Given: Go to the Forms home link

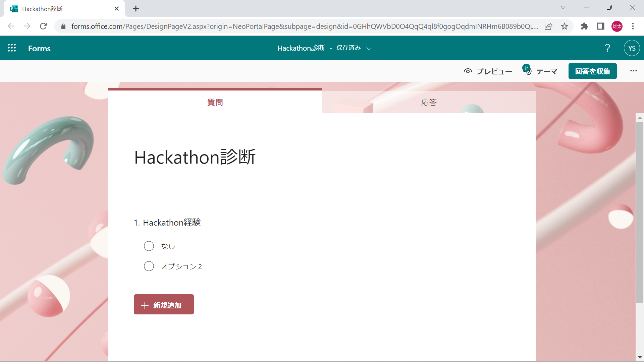Looking at the screenshot, I should [39, 48].
